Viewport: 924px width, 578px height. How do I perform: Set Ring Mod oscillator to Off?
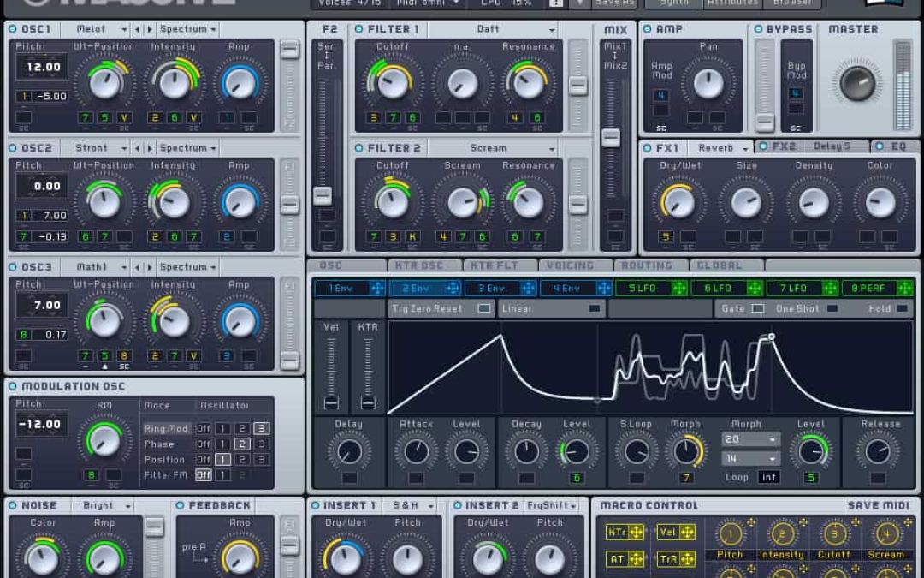point(204,429)
